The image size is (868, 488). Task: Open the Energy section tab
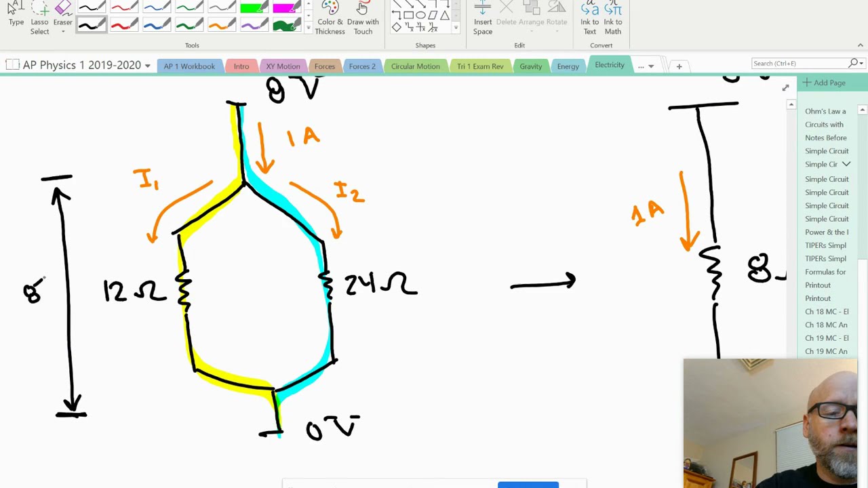[568, 66]
